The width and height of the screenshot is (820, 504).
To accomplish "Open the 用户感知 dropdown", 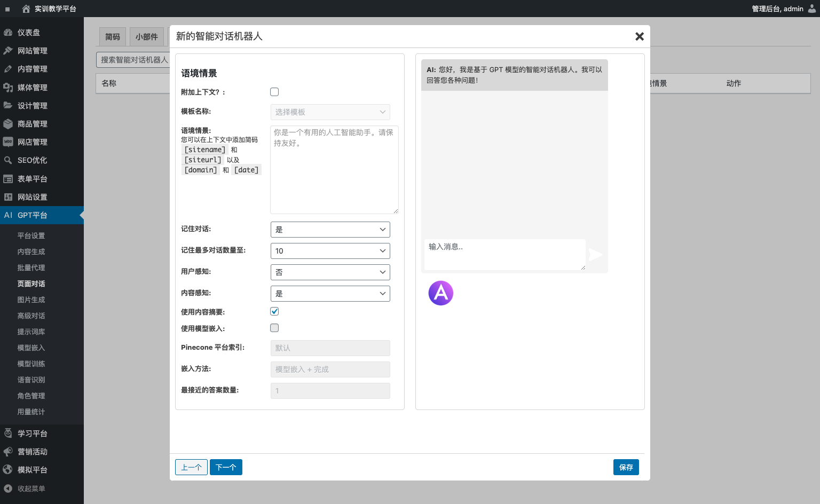I will tap(330, 272).
